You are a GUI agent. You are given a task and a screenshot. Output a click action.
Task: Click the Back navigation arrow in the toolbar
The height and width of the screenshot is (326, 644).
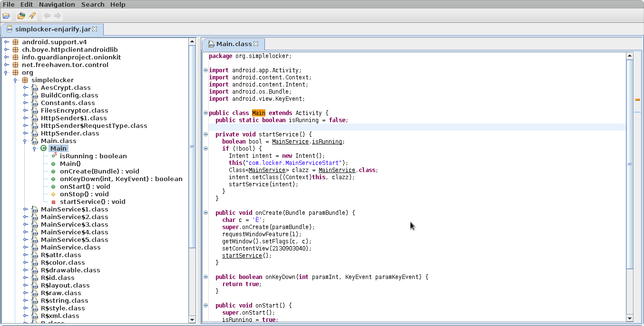[x=47, y=16]
